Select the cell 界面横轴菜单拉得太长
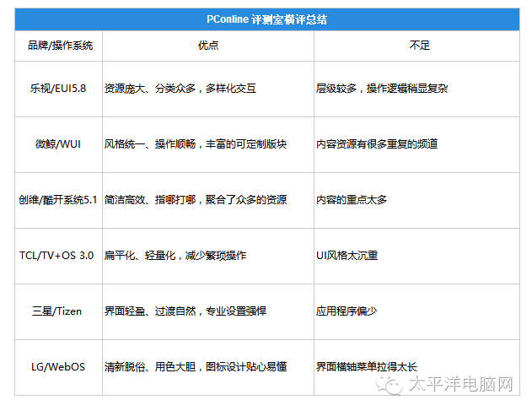This screenshot has width=532, height=411. pyautogui.click(x=366, y=366)
